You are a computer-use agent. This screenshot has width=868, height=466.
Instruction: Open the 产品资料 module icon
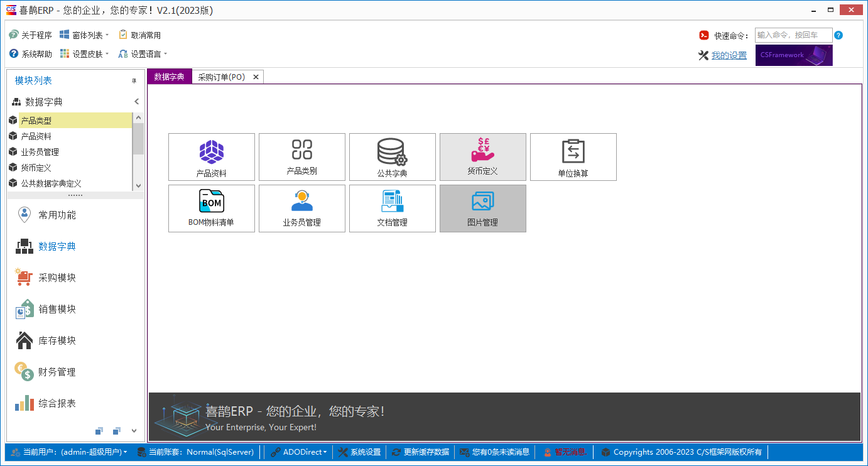click(211, 156)
